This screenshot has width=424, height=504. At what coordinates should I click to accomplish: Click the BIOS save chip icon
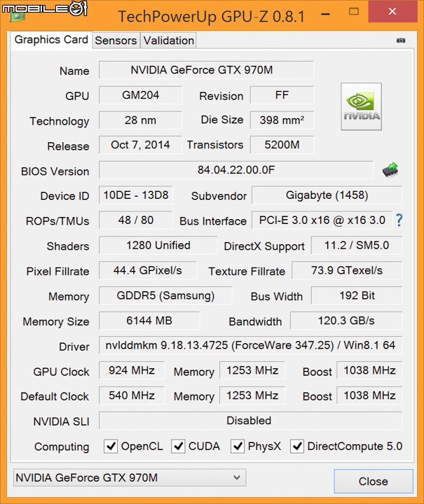390,169
